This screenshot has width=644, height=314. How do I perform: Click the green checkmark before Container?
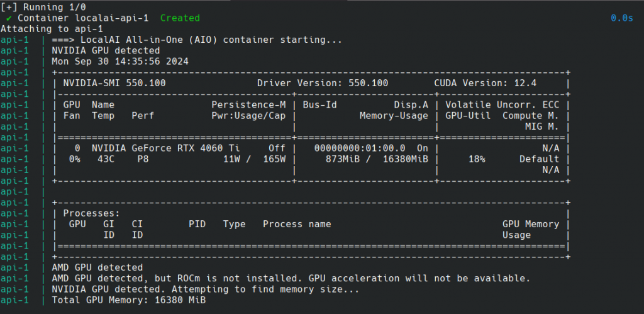[9, 18]
